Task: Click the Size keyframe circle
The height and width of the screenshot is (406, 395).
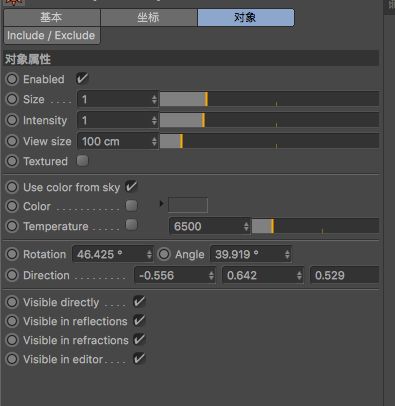Action: (x=12, y=99)
